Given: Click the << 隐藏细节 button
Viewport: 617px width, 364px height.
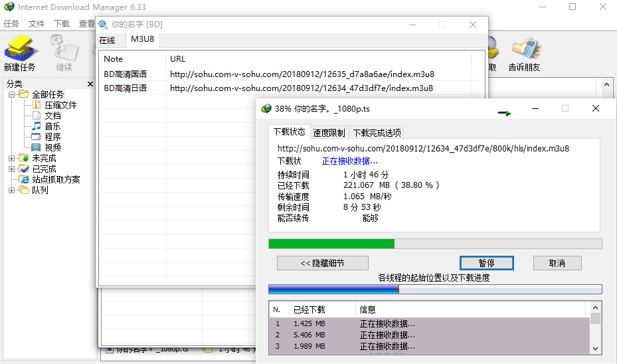Looking at the screenshot, I should coord(323,263).
